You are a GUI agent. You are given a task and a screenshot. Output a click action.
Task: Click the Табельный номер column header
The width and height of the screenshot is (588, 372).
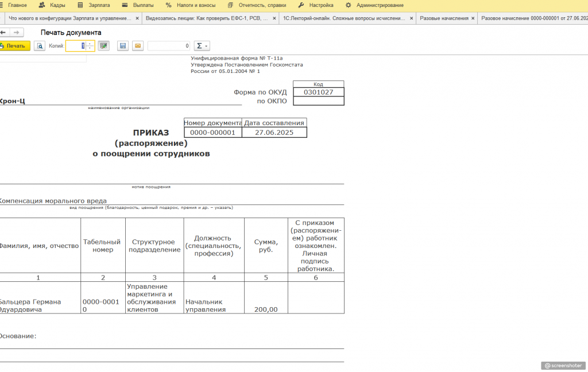click(x=103, y=246)
